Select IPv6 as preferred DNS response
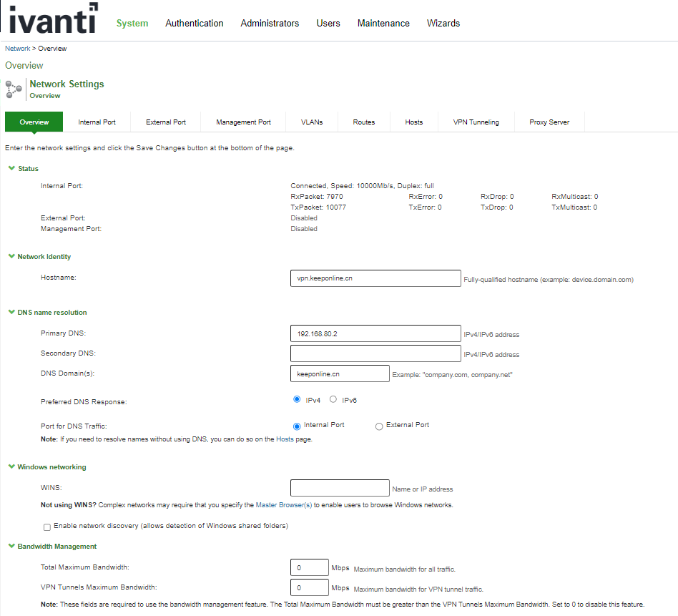The width and height of the screenshot is (678, 616). [333, 399]
